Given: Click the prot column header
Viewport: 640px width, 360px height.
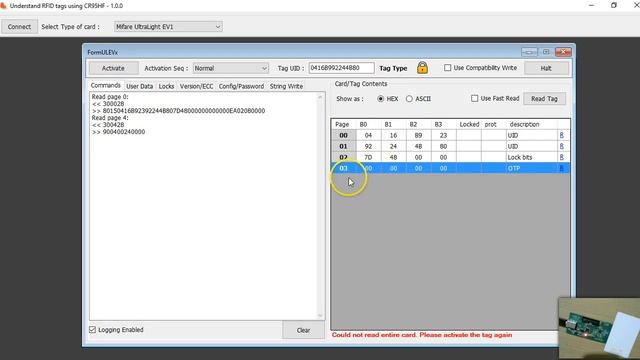Looking at the screenshot, I should [x=493, y=124].
